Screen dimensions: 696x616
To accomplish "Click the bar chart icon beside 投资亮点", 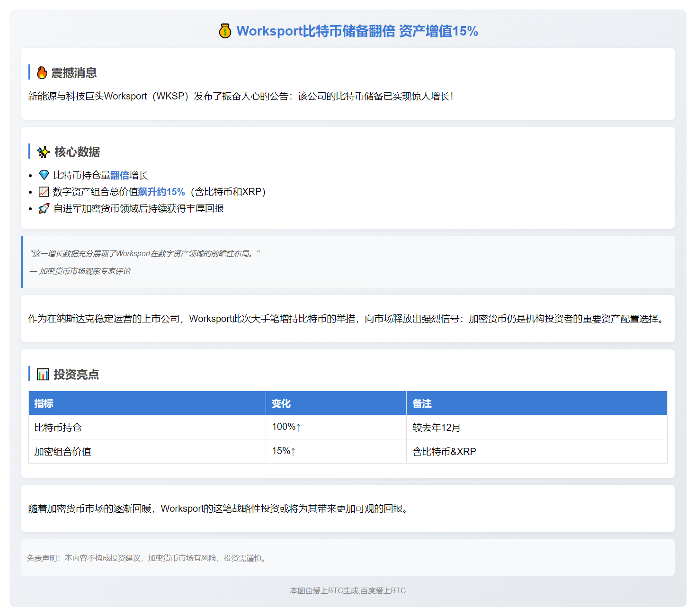I will [x=43, y=375].
